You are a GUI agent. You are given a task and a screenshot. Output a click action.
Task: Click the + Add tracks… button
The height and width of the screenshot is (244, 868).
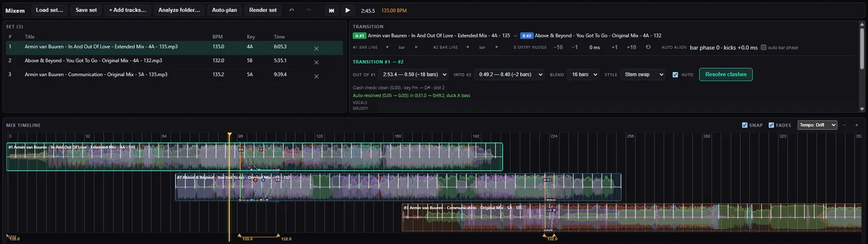tap(127, 10)
